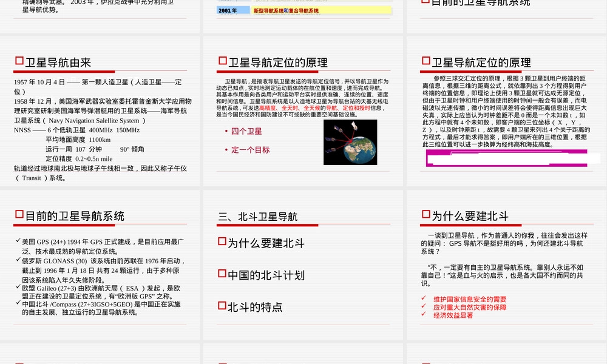Image resolution: width=607 pixels, height=364 pixels.
Task: Select the Navy Navigation Salellite System text
Action: 93,121
